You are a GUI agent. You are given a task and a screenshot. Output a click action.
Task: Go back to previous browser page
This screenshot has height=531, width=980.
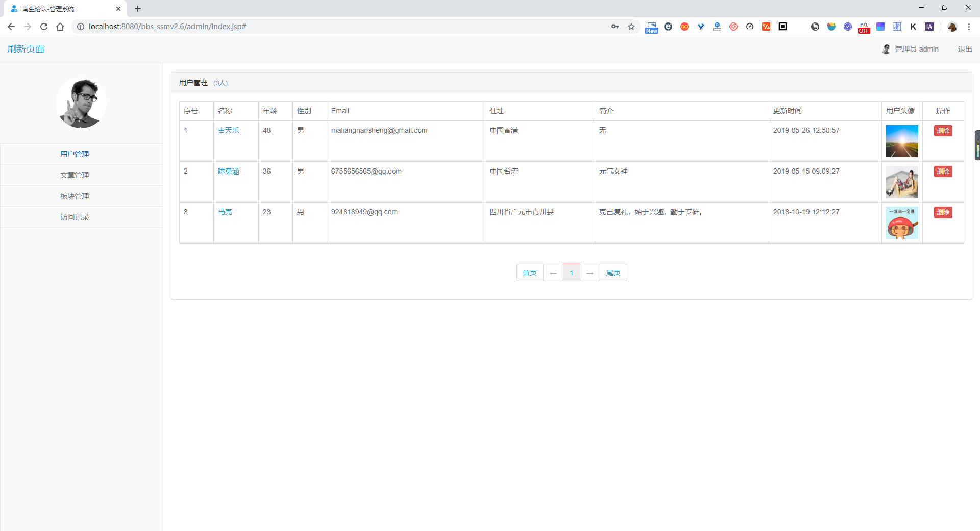(11, 27)
